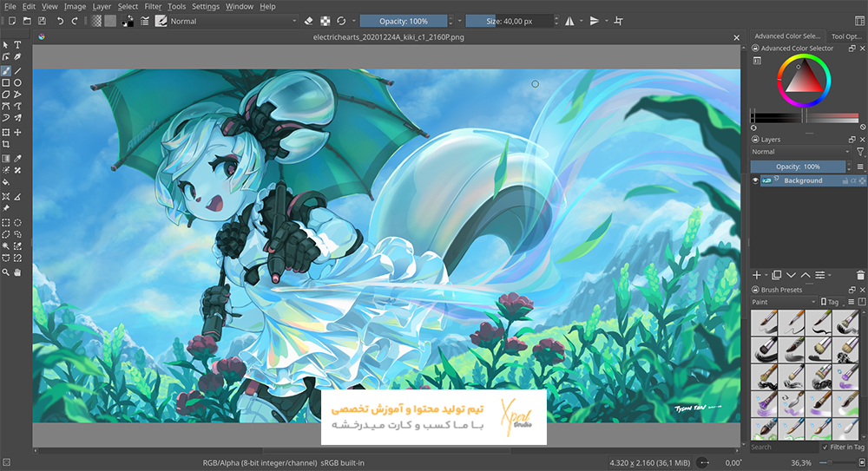Image resolution: width=868 pixels, height=471 pixels.
Task: Select the Gradient tool
Action: [x=5, y=158]
